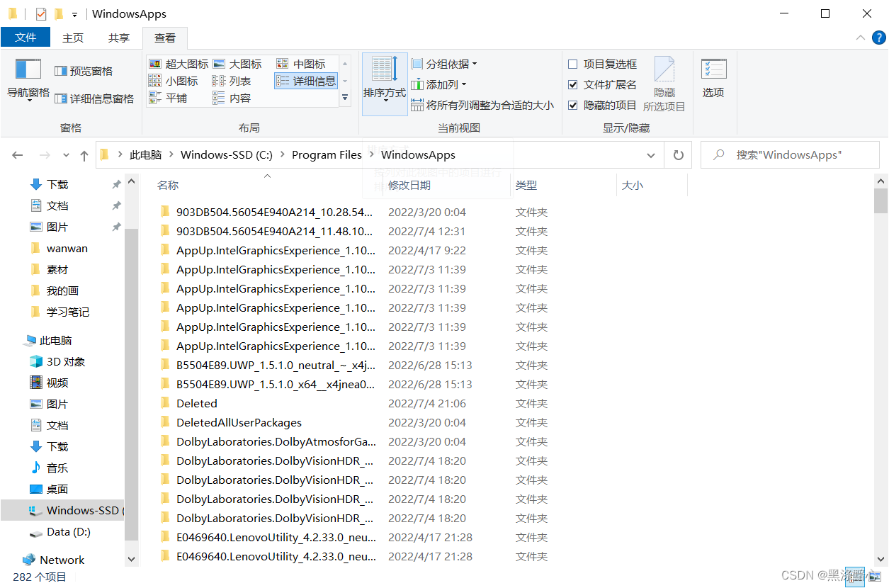Open 选项 folder options
The height and width of the screenshot is (588, 889).
pyautogui.click(x=713, y=78)
